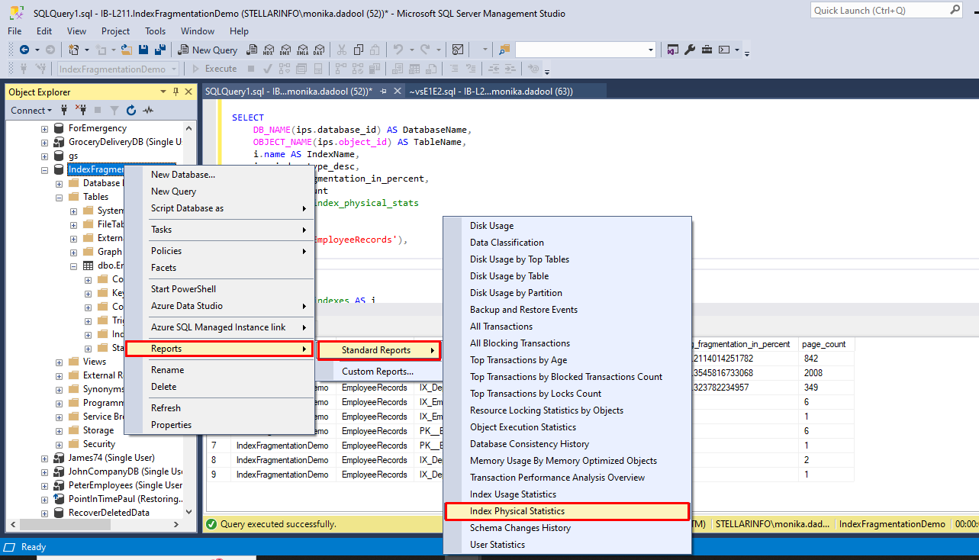Open the Edit menu

pyautogui.click(x=44, y=31)
